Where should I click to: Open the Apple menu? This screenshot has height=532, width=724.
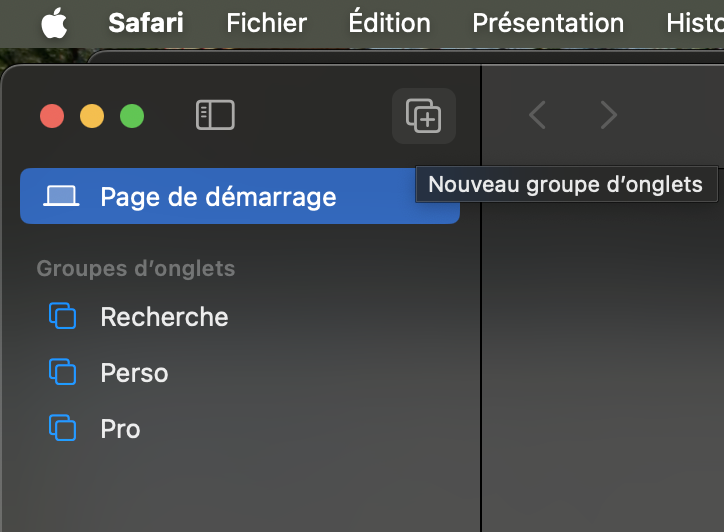(x=54, y=23)
